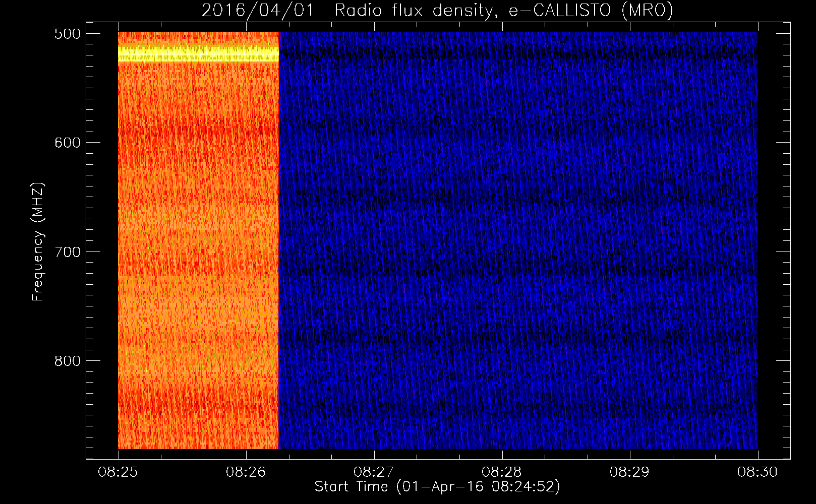Click the date "2016/04/01" in the title
The height and width of the screenshot is (504, 816).
[x=258, y=10]
